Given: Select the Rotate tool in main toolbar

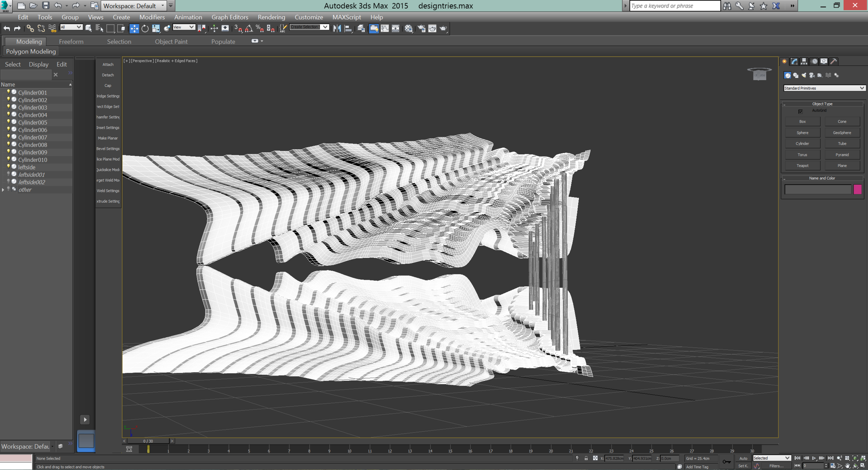Looking at the screenshot, I should (145, 28).
